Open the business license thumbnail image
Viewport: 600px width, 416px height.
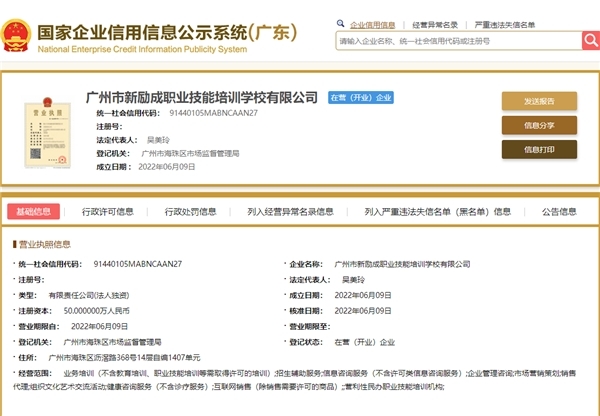click(x=47, y=132)
